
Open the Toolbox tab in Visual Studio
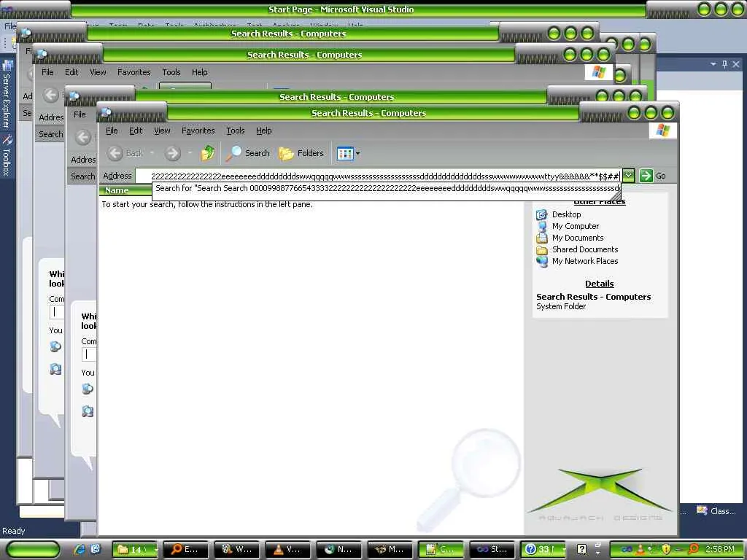coord(7,155)
